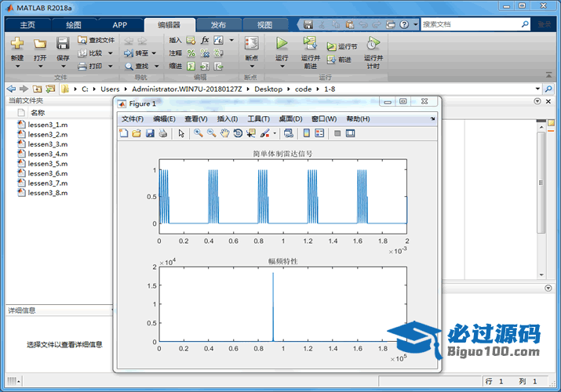Click the Print button in editor ribbon

coord(91,66)
